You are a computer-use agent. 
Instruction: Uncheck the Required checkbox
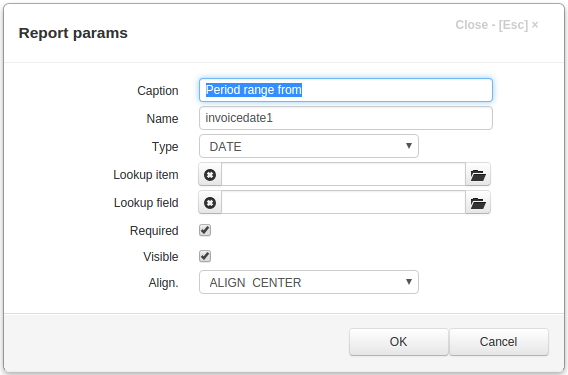205,230
